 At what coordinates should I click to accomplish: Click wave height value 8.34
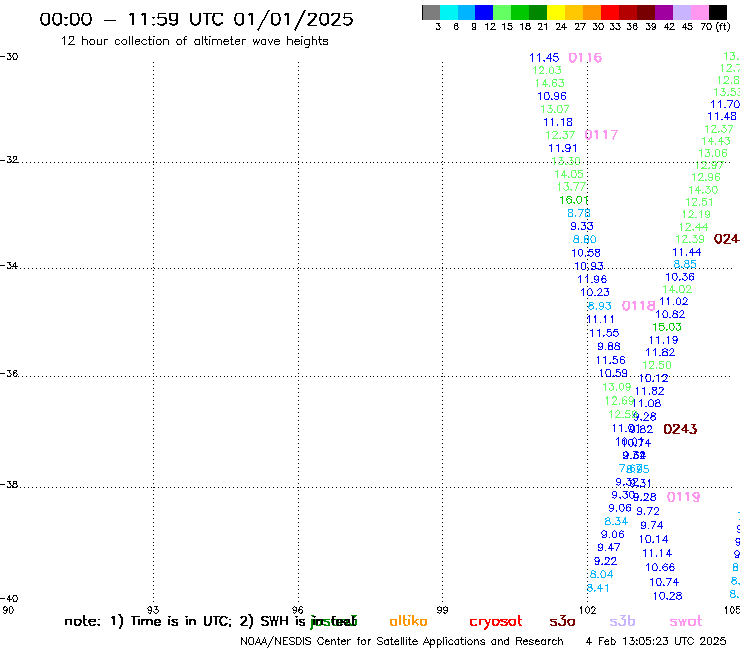click(616, 521)
